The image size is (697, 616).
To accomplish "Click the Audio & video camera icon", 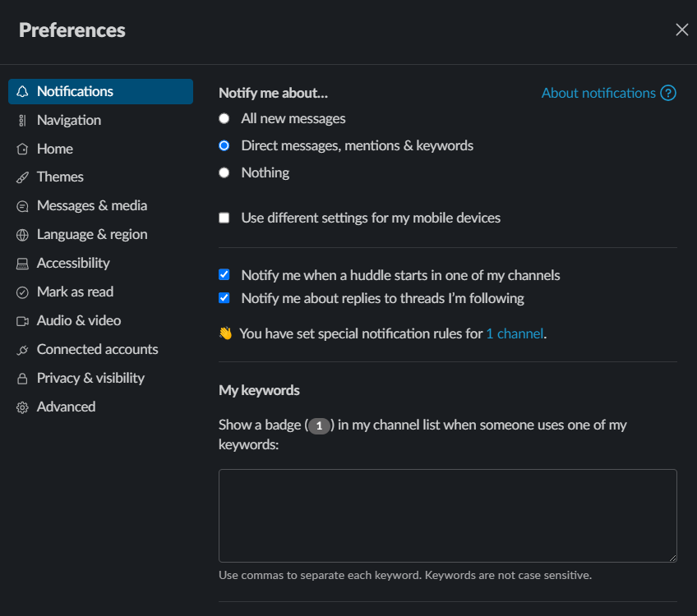I will 22,320.
